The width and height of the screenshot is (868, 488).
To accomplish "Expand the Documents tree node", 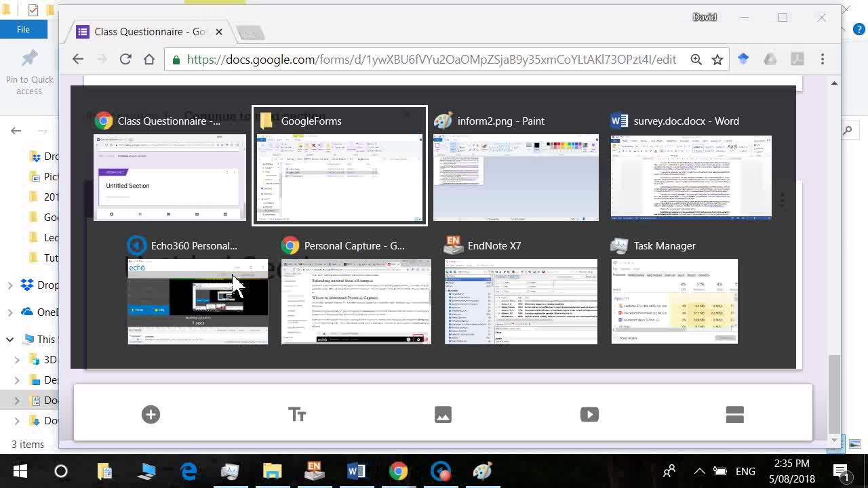I will click(x=17, y=401).
